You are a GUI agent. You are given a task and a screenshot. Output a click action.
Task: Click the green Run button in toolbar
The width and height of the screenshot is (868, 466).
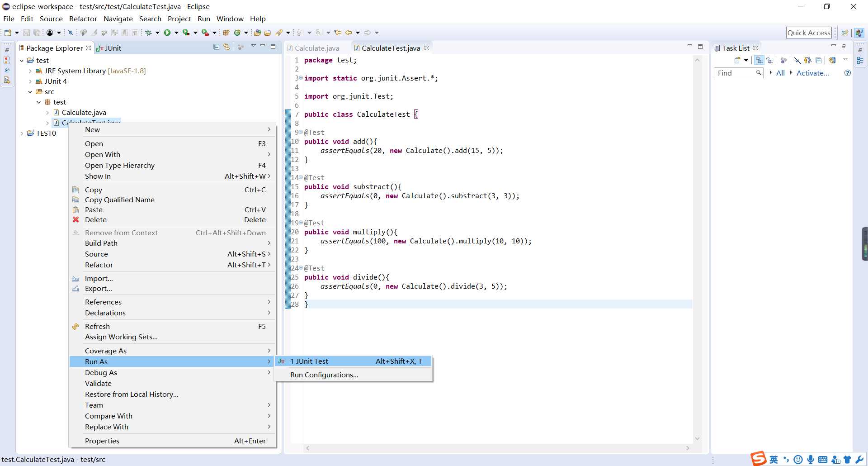167,33
